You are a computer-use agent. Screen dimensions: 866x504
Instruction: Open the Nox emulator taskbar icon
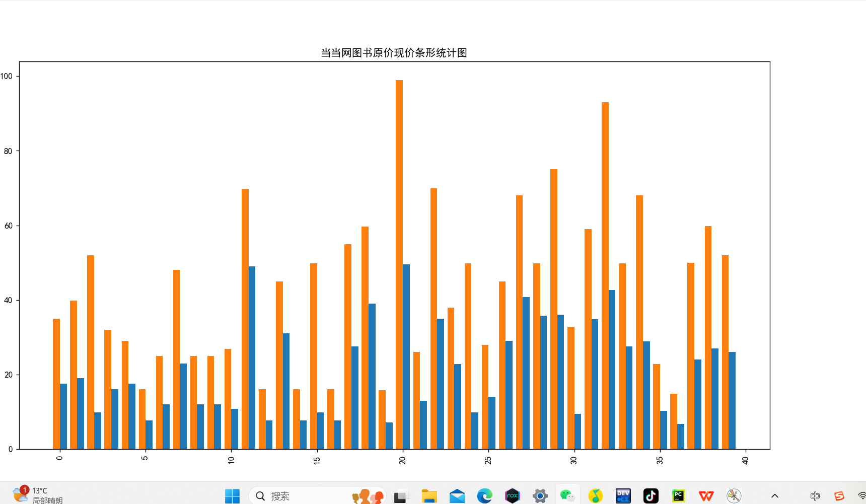(x=513, y=496)
